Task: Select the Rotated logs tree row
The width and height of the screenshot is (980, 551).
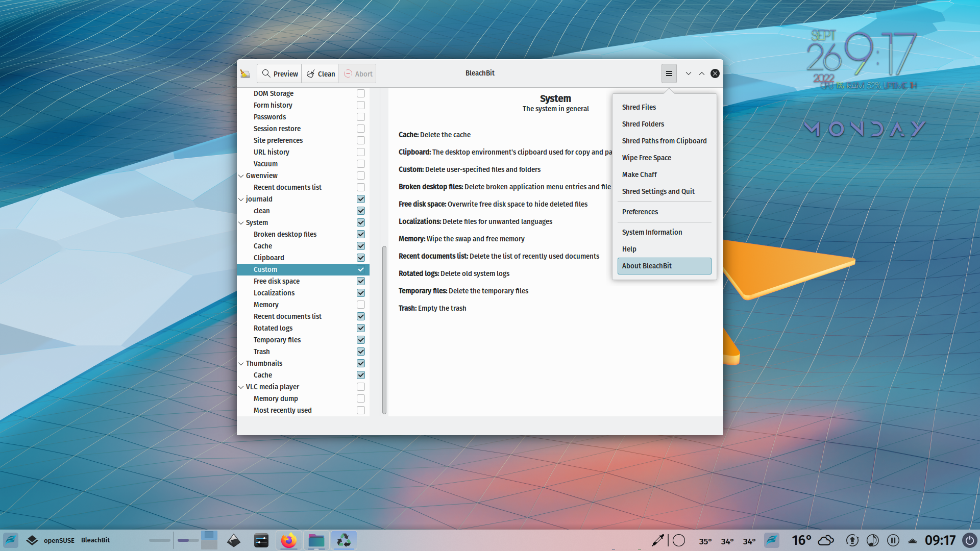Action: point(303,328)
